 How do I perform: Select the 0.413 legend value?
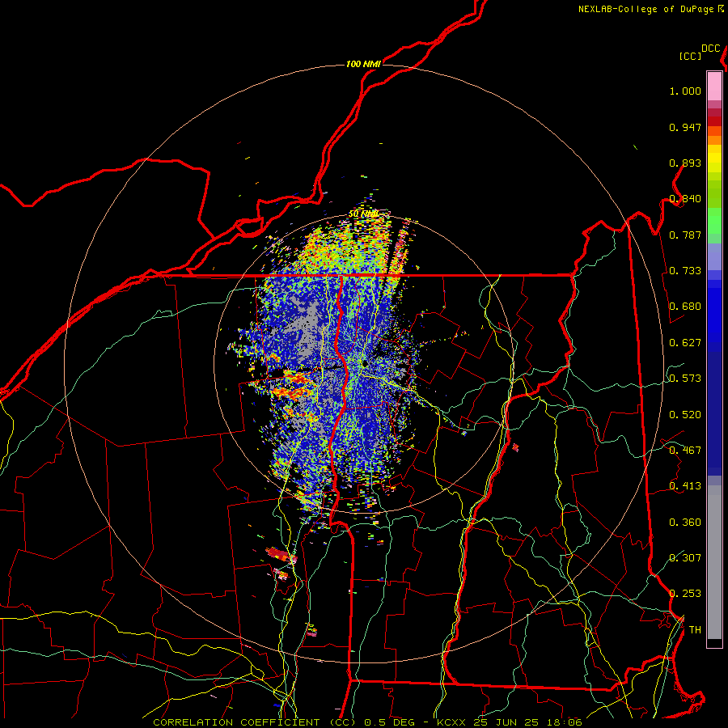tap(685, 486)
